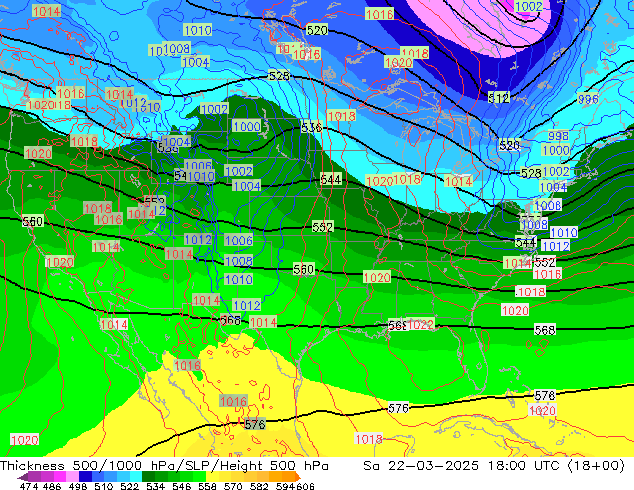Click the 536 height contour label

pos(311,128)
